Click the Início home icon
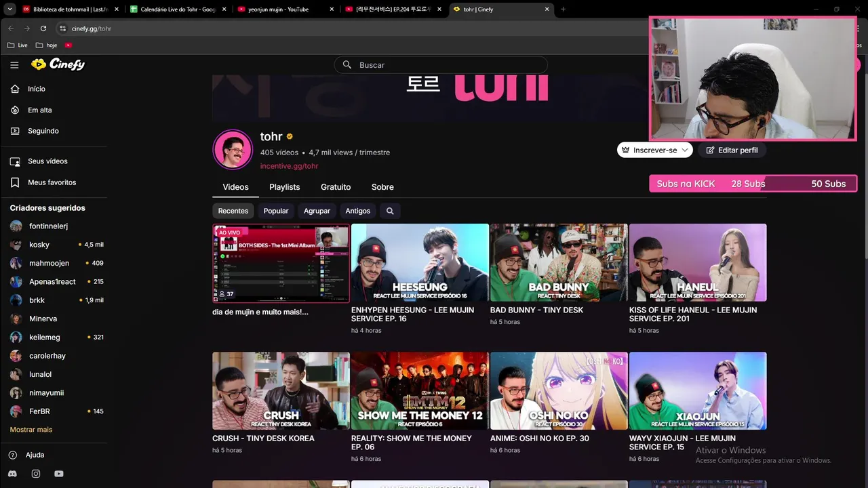868x488 pixels. (x=15, y=89)
